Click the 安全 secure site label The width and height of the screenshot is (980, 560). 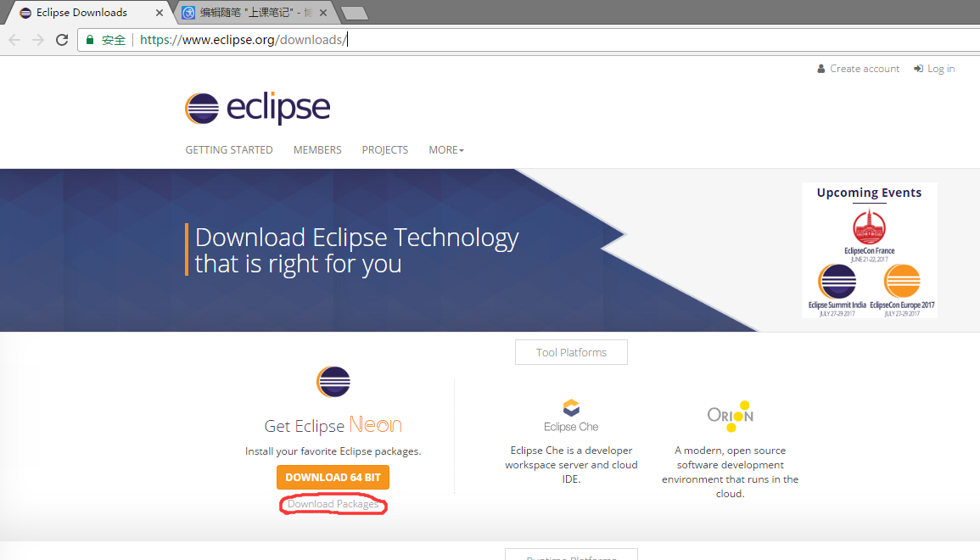[x=114, y=40]
